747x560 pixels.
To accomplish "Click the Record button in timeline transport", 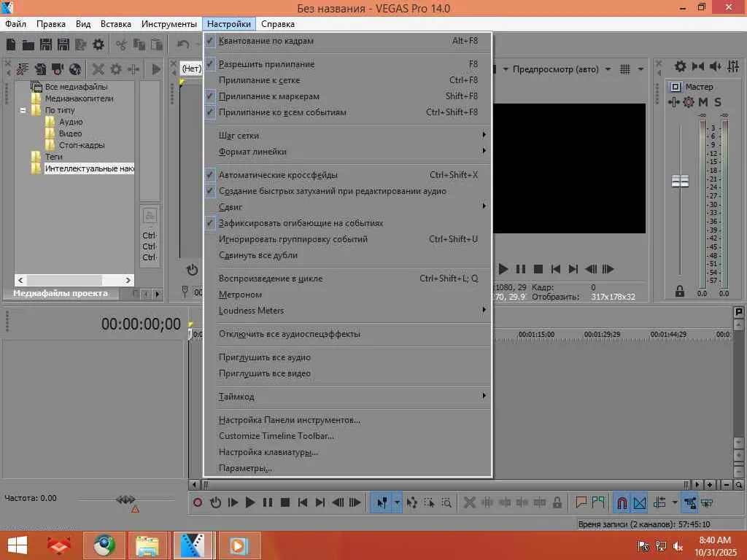I will (x=198, y=502).
